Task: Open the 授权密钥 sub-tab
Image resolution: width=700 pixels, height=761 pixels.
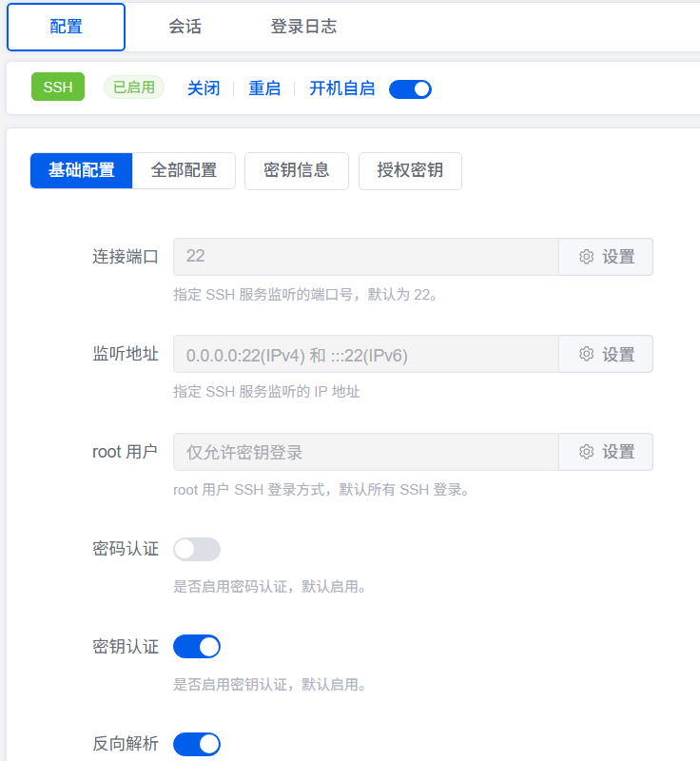Action: (410, 170)
